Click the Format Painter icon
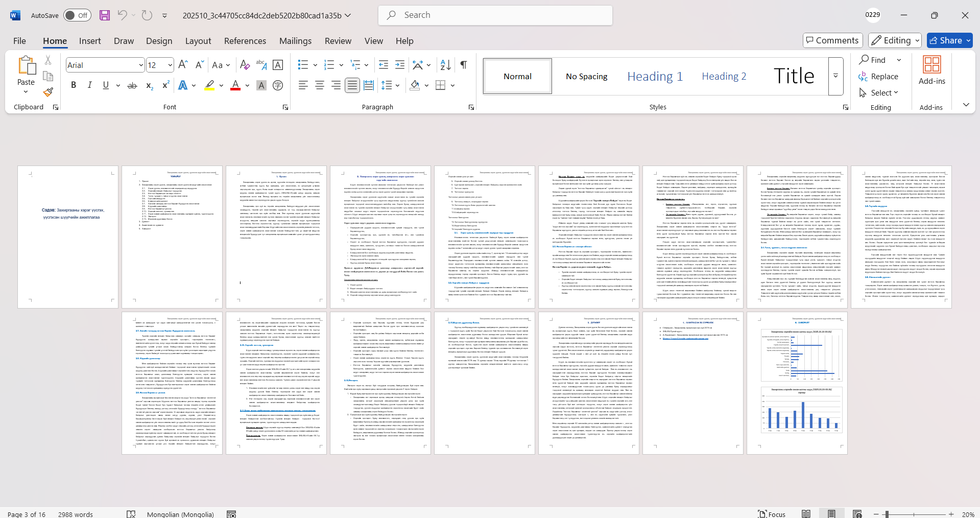Image resolution: width=980 pixels, height=518 pixels. (48, 92)
